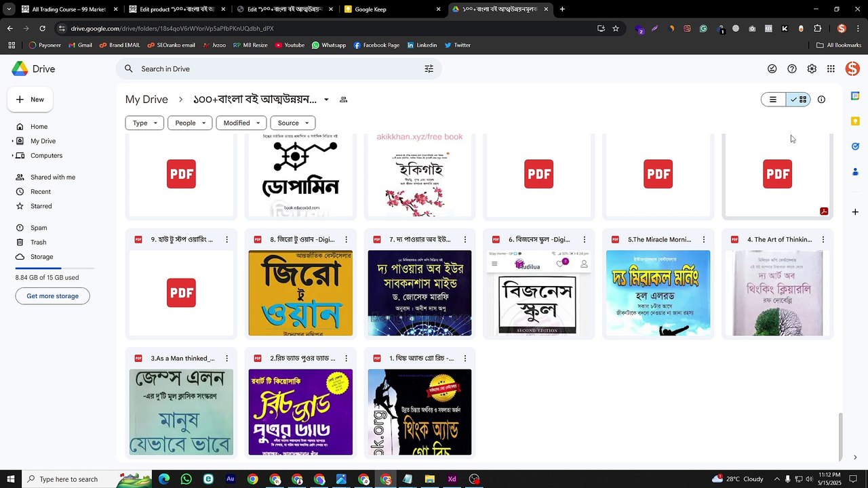868x488 pixels.
Task: Open Chrome tab search dropdown
Action: [x=9, y=9]
